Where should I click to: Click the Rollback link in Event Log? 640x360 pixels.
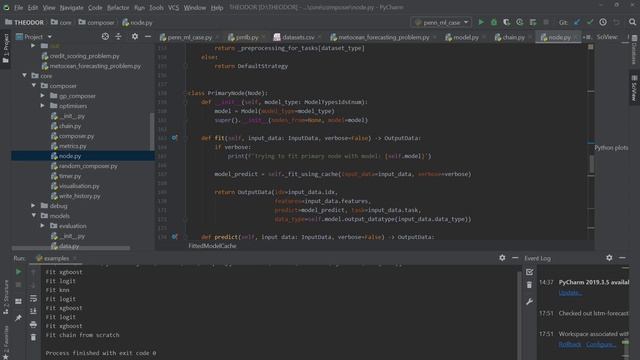pos(570,344)
